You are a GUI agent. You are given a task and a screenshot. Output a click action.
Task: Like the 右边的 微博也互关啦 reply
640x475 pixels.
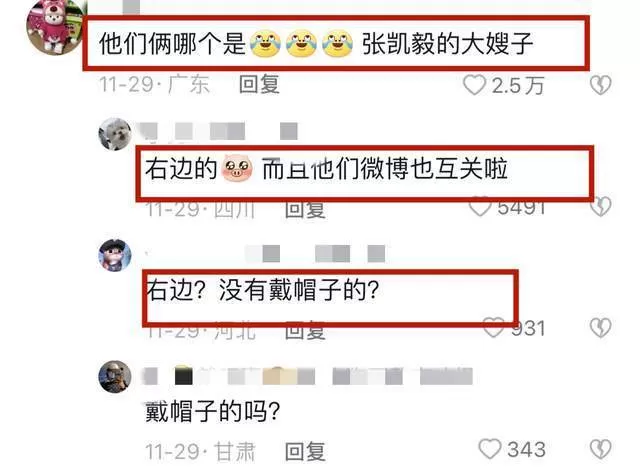pyautogui.click(x=480, y=207)
